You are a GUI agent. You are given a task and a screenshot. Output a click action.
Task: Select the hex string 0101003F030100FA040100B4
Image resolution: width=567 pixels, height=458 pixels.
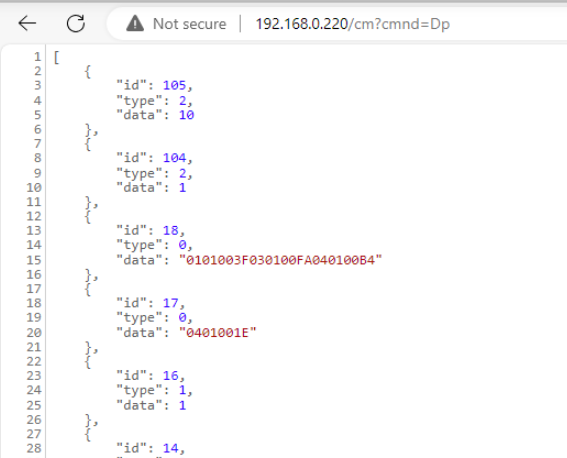pyautogui.click(x=280, y=260)
